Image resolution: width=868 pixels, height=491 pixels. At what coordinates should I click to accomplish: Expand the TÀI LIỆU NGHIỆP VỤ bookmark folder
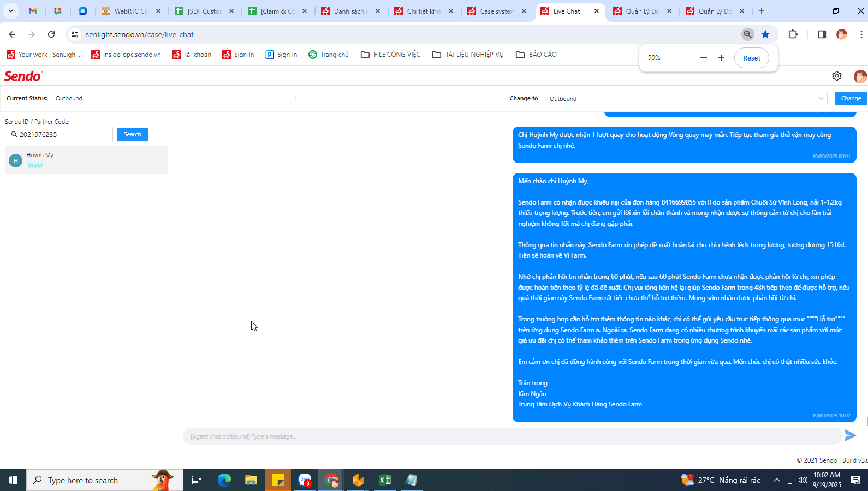point(468,55)
